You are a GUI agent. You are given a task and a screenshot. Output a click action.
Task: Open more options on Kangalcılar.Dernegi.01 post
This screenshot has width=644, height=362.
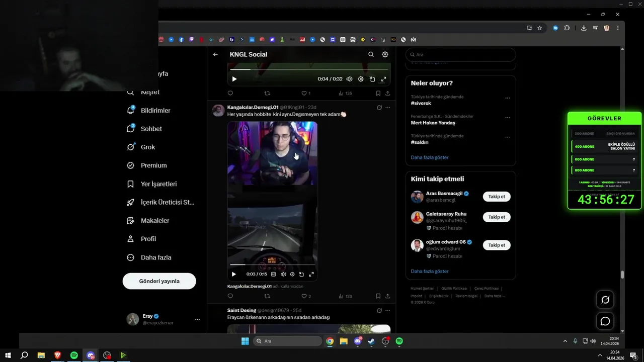[x=387, y=107]
